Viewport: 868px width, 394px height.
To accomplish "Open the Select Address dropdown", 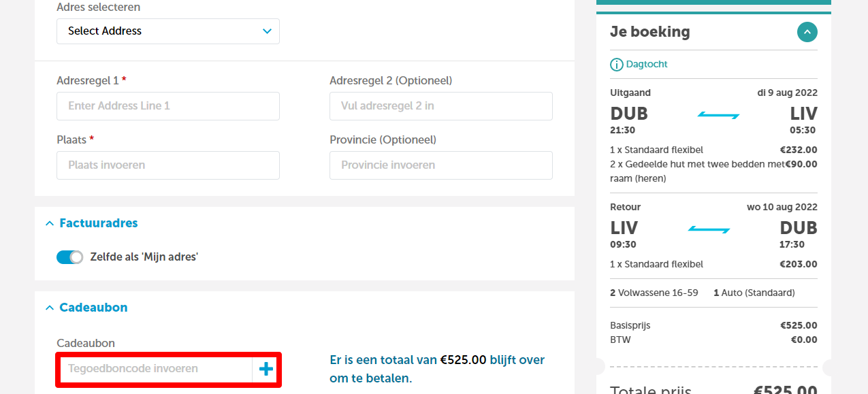I will [x=168, y=31].
